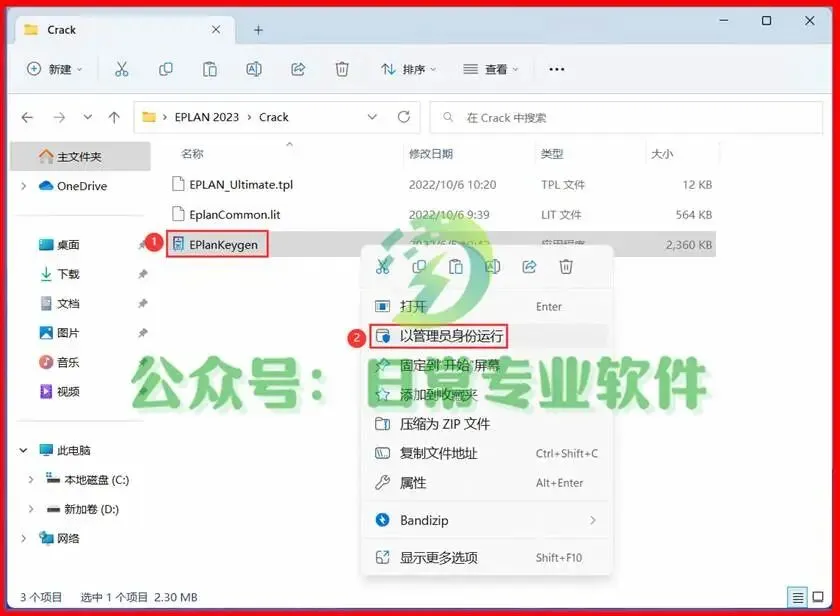Click the Copy icon in the top toolbar
This screenshot has height=616, width=840.
[166, 69]
